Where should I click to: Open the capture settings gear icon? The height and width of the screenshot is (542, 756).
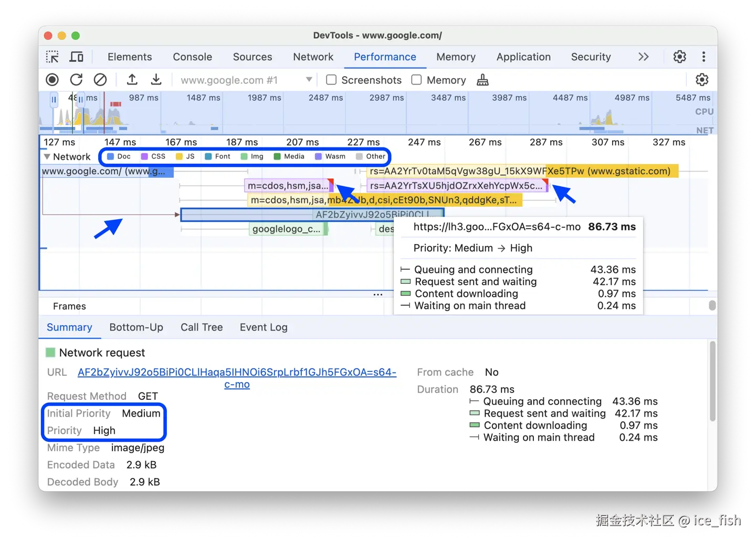[x=702, y=80]
